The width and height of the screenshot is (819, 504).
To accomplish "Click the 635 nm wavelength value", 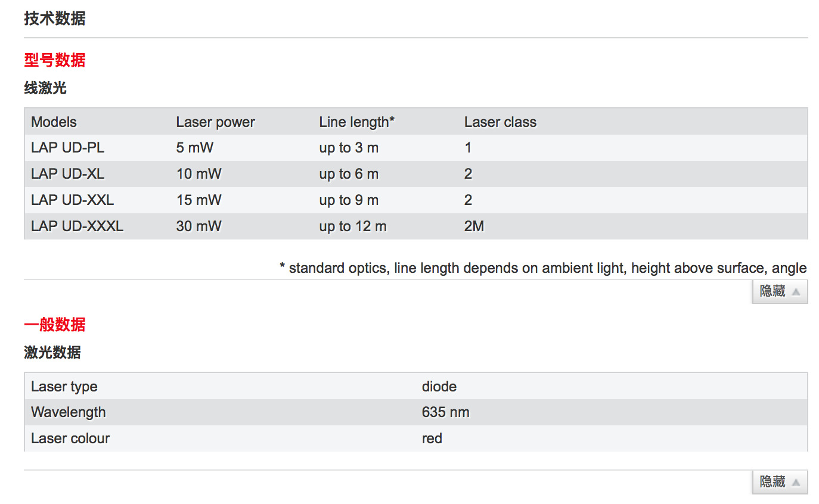I will point(445,412).
